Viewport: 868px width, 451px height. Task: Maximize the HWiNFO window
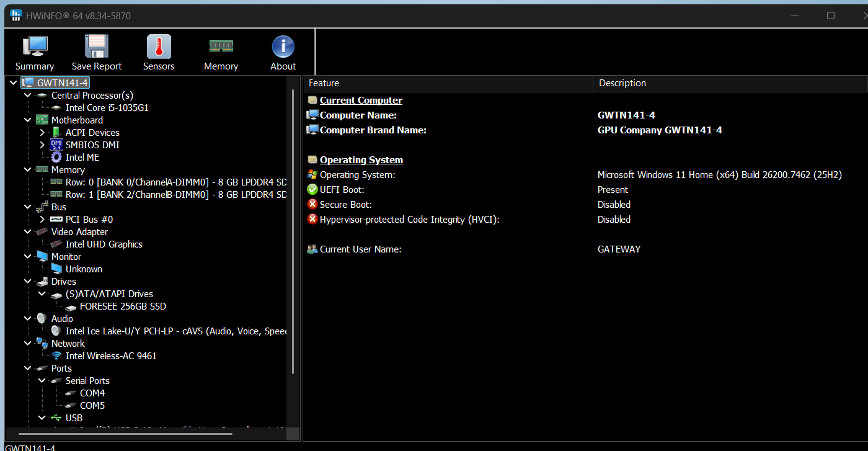pyautogui.click(x=831, y=16)
